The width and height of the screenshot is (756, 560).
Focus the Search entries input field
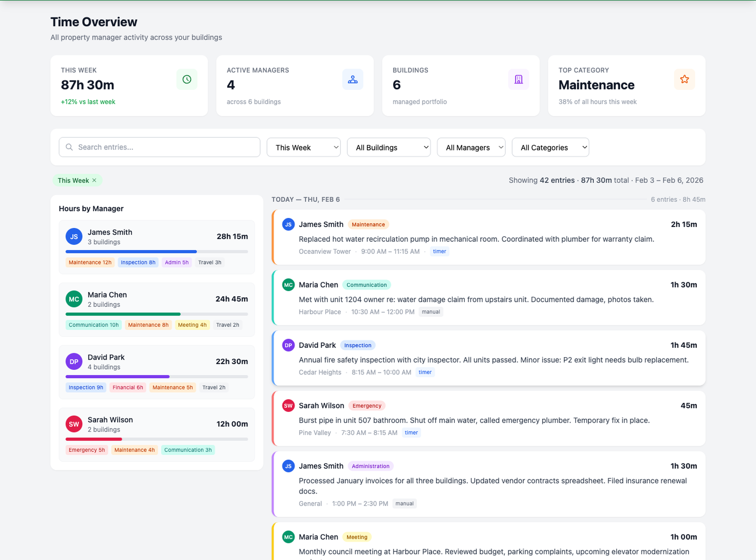click(160, 147)
